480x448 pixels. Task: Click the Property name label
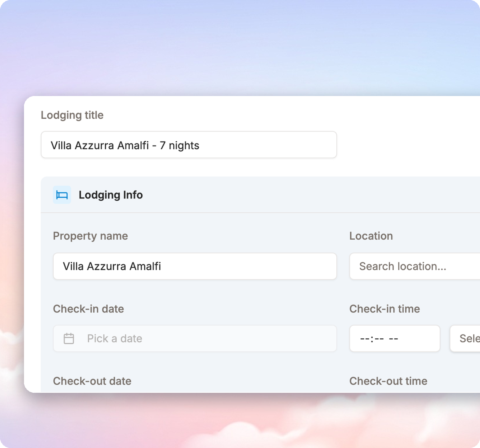(x=90, y=236)
